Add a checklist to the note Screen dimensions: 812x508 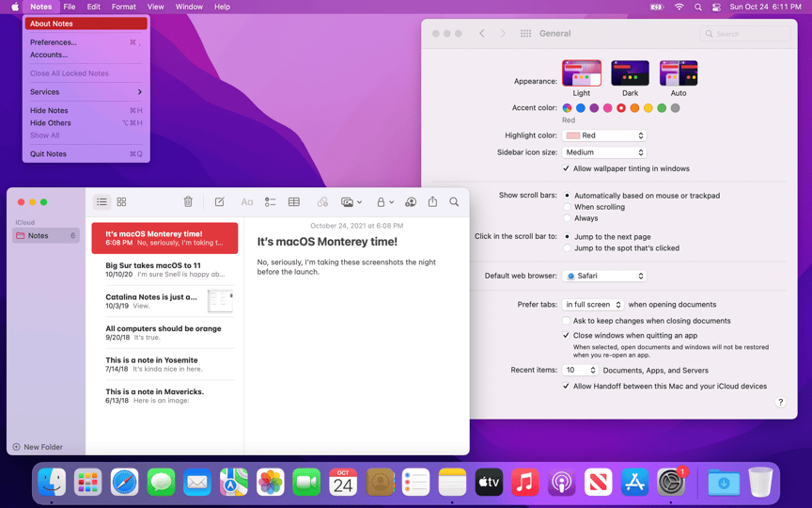click(x=271, y=201)
